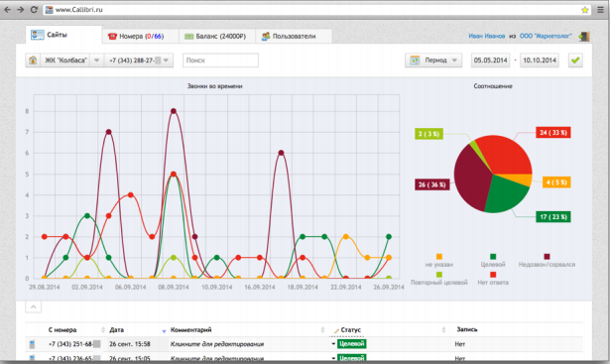The image size is (610, 364).
Task: Toggle the Недозвон/сорвался legend swatch
Action: (x=547, y=257)
